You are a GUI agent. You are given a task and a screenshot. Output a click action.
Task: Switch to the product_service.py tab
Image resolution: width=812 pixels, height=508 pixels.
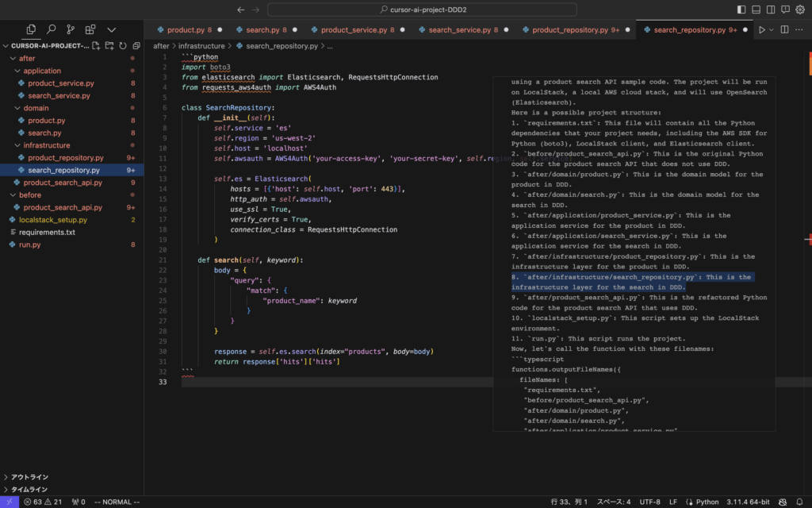pos(358,29)
